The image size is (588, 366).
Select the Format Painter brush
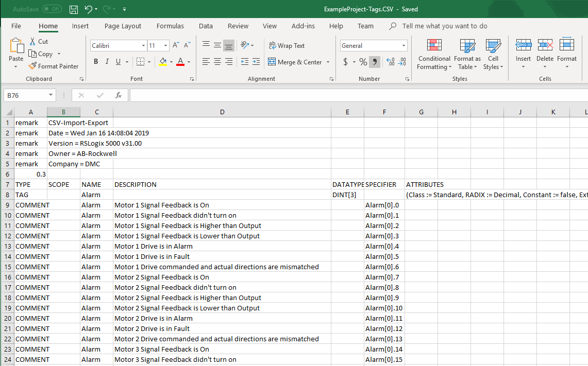(32, 66)
